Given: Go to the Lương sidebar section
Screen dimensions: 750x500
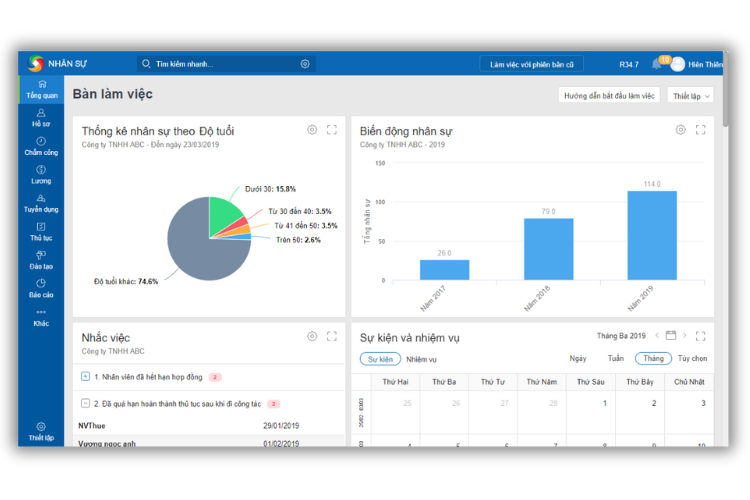Looking at the screenshot, I should coord(40,175).
